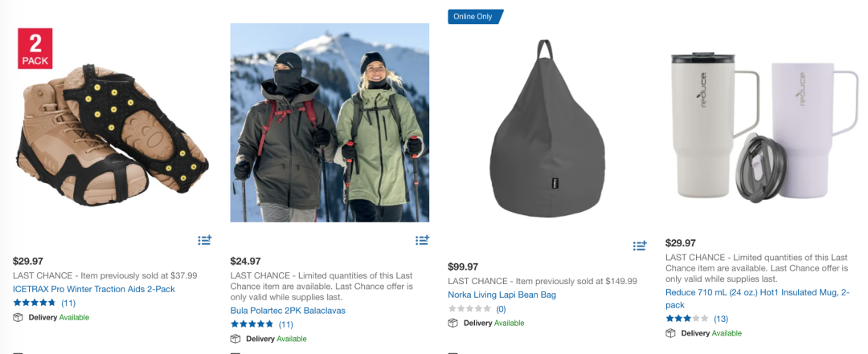
Task: Open ICETRAX Pro Winter Traction Aids 2-Pack link
Action: pos(93,289)
